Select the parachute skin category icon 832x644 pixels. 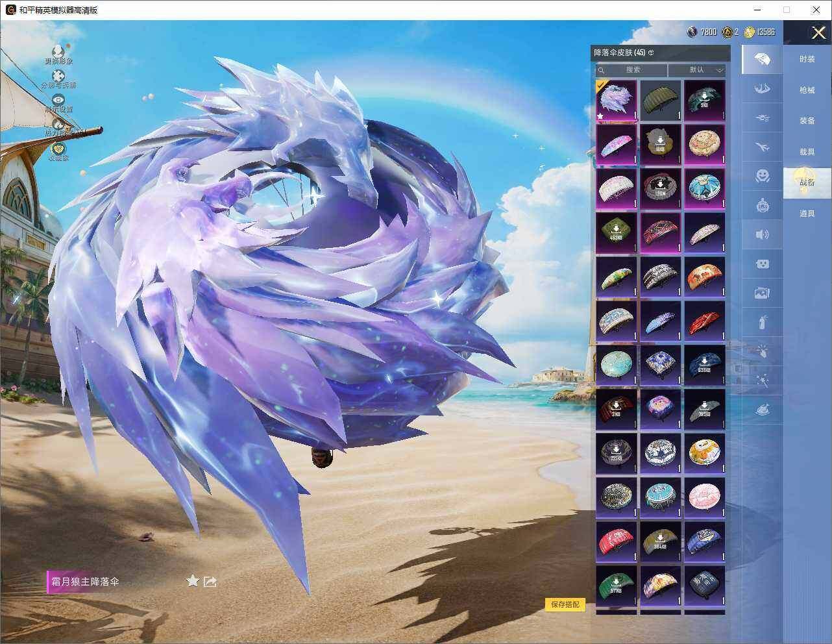tap(763, 59)
